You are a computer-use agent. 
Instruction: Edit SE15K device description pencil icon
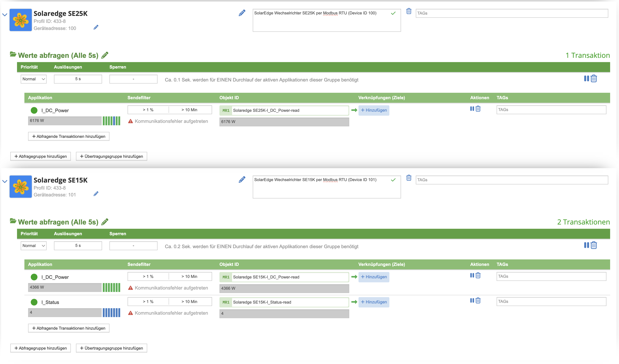(x=242, y=180)
